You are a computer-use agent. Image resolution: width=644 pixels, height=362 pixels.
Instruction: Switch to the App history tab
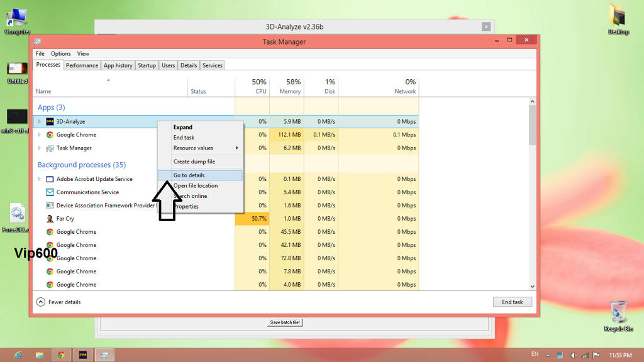[118, 65]
